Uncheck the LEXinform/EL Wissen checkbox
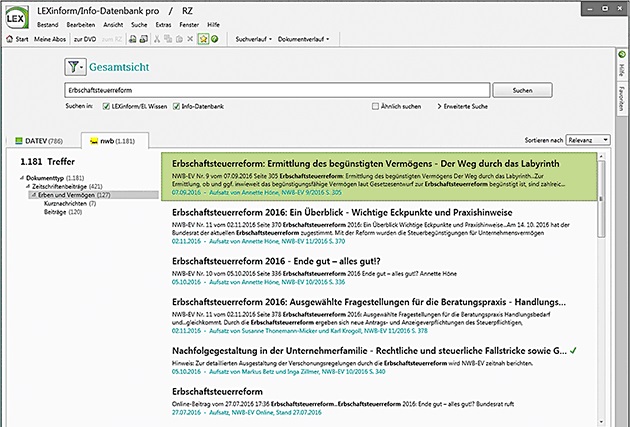This screenshot has height=427, width=630. [105, 105]
